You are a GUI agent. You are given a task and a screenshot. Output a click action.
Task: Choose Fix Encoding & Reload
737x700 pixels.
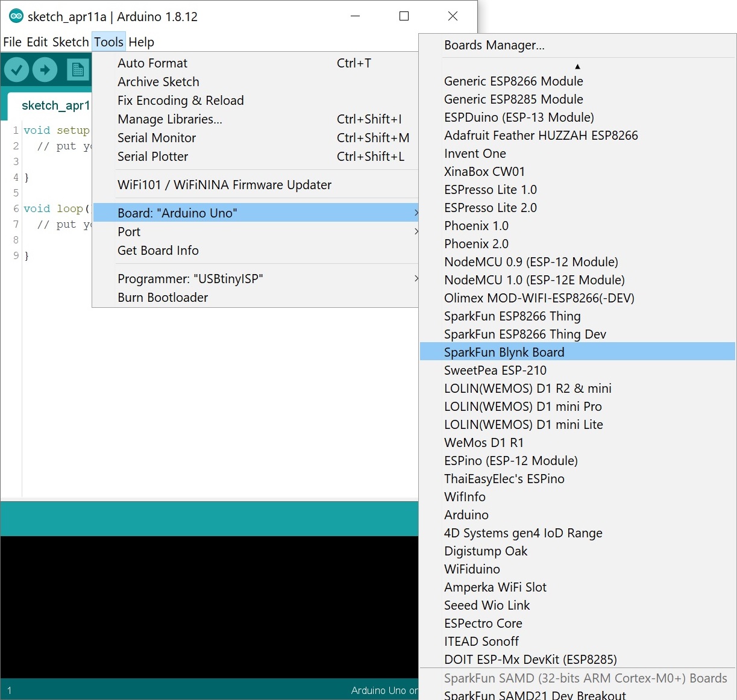coord(255,101)
